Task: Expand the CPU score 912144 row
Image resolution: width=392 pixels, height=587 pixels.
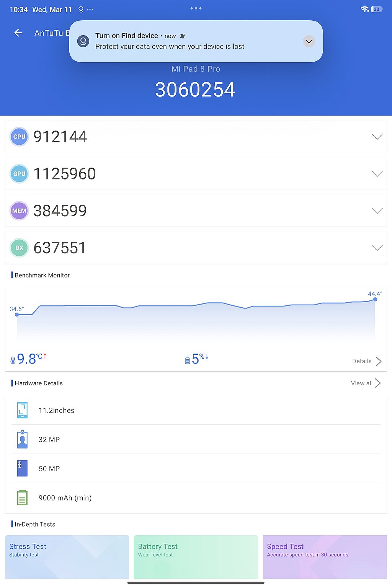Action: tap(377, 137)
